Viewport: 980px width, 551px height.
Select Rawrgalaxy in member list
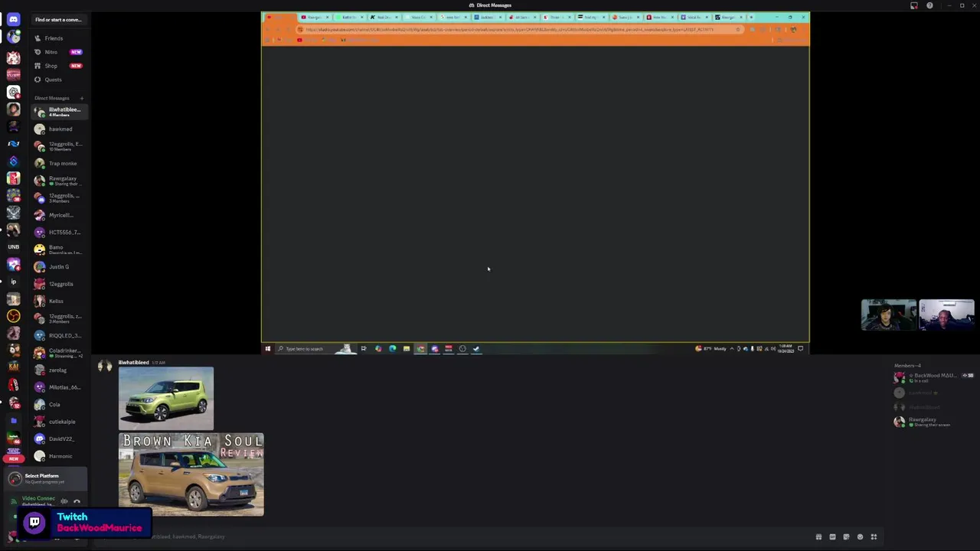(x=933, y=422)
